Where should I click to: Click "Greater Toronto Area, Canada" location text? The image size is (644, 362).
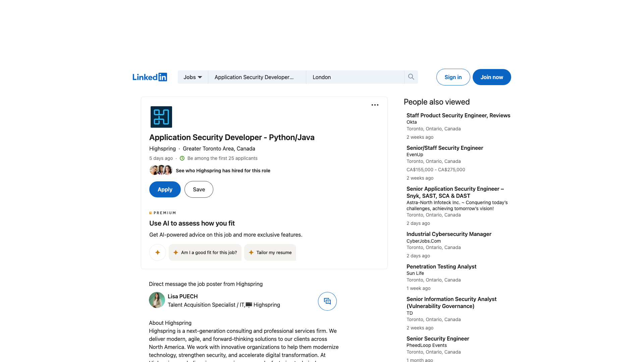click(219, 148)
